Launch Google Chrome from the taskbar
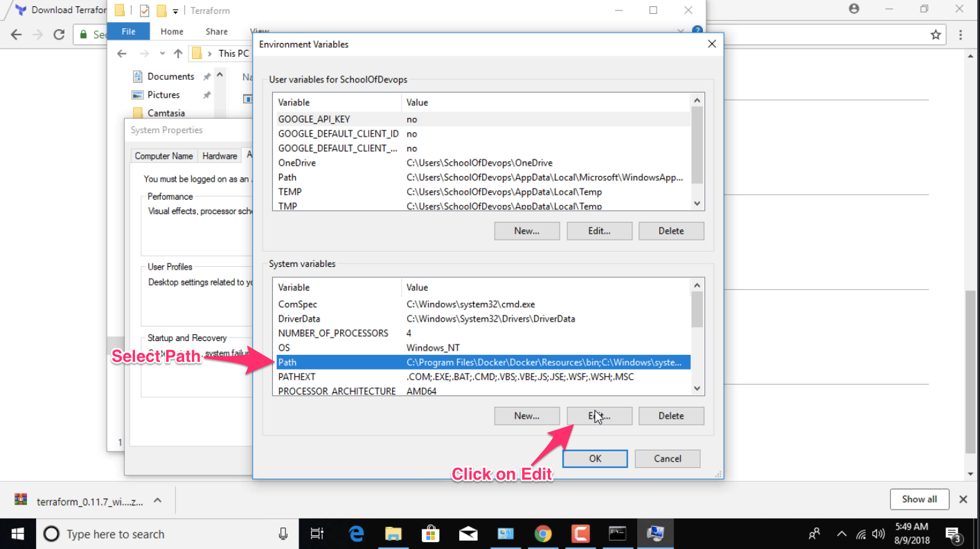980x549 pixels. [543, 534]
